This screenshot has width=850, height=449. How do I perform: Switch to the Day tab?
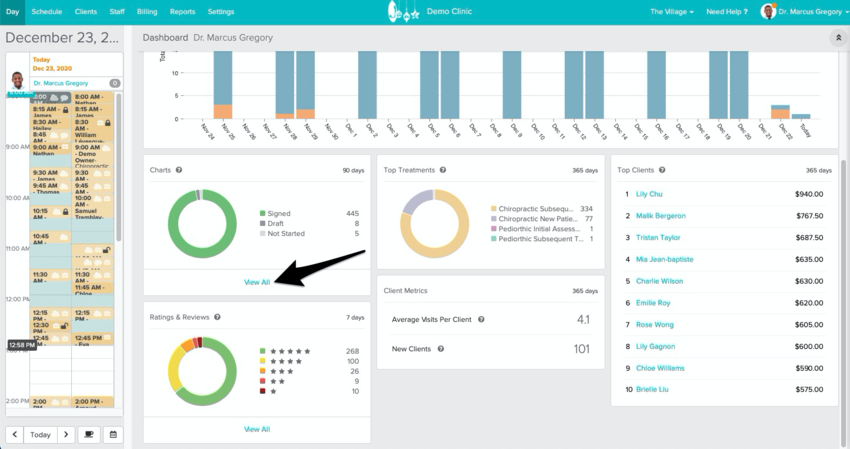[12, 11]
